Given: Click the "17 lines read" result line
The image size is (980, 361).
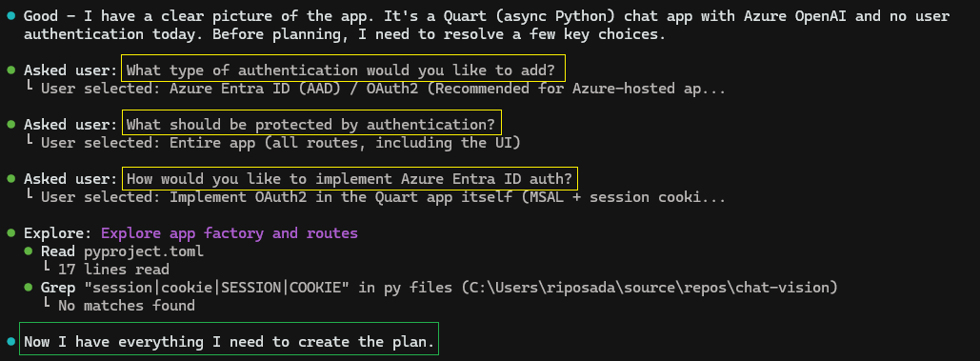Looking at the screenshot, I should point(113,270).
